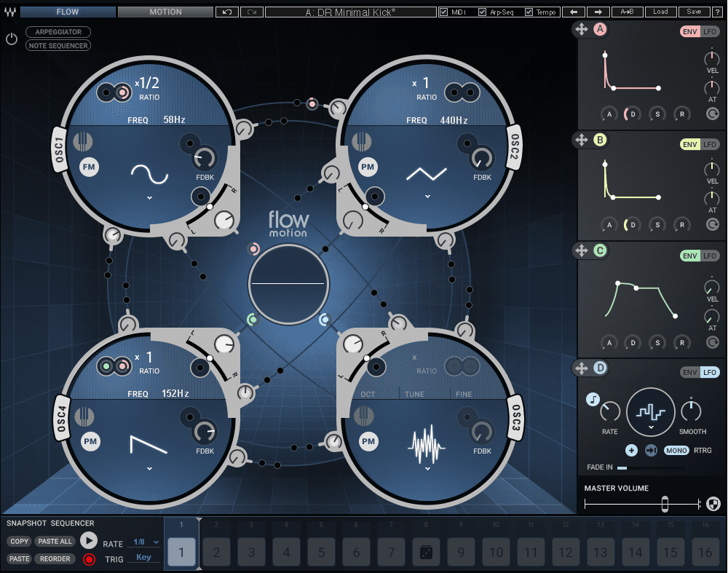This screenshot has height=573, width=728.
Task: Click the OSC1 x1/2 ratio value
Action: (147, 83)
